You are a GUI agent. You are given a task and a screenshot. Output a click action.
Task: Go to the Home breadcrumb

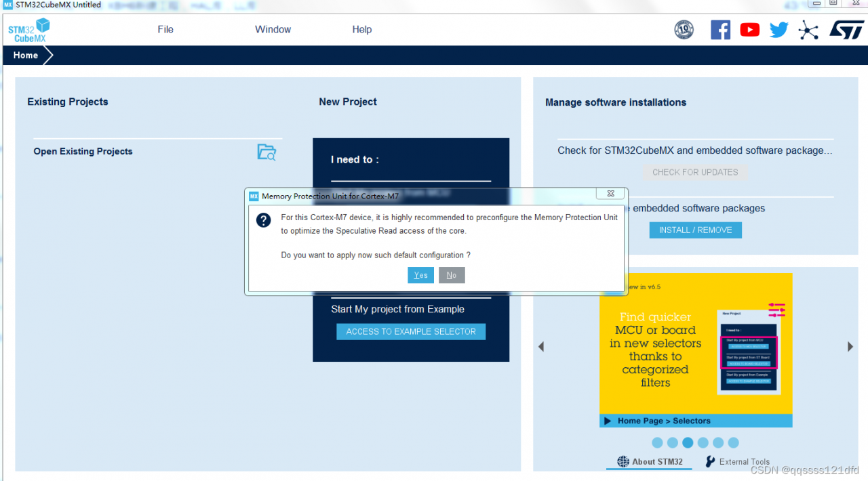click(26, 56)
